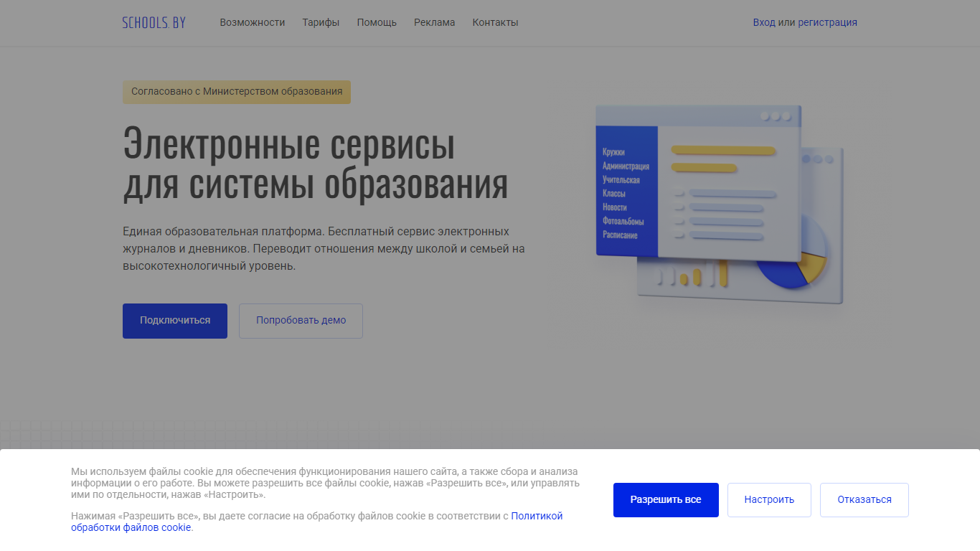980x551 pixels.
Task: Go to the Тарифы page
Action: coord(321,22)
